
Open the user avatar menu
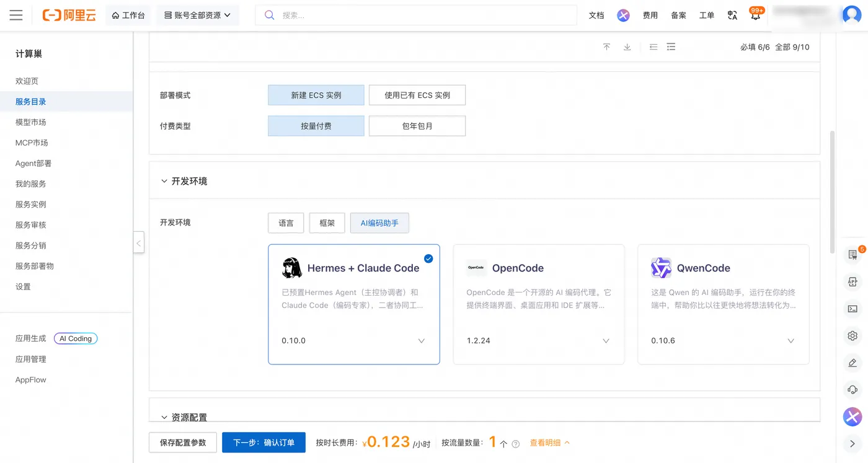(852, 15)
